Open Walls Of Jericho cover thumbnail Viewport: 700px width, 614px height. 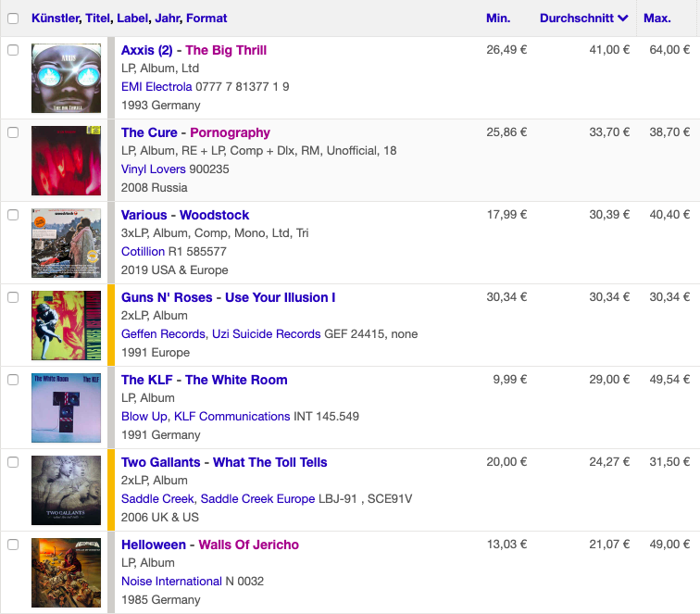click(x=66, y=573)
